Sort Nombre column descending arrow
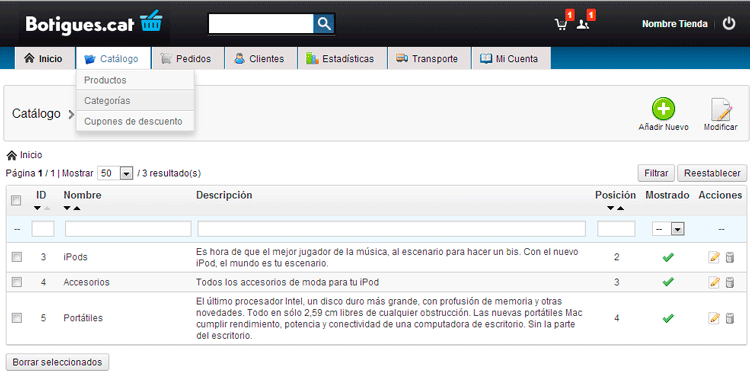This screenshot has height=375, width=750. coord(67,208)
